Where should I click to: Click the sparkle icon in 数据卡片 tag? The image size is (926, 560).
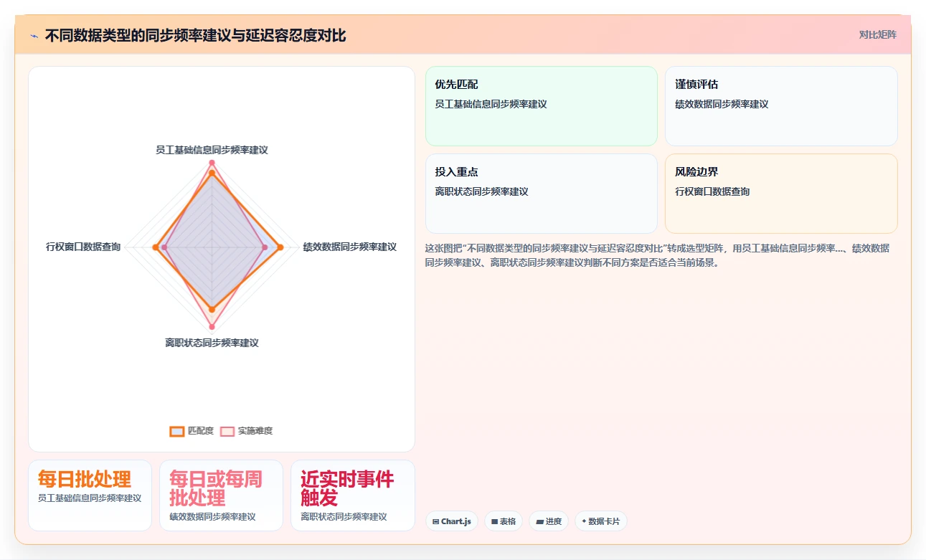point(584,521)
